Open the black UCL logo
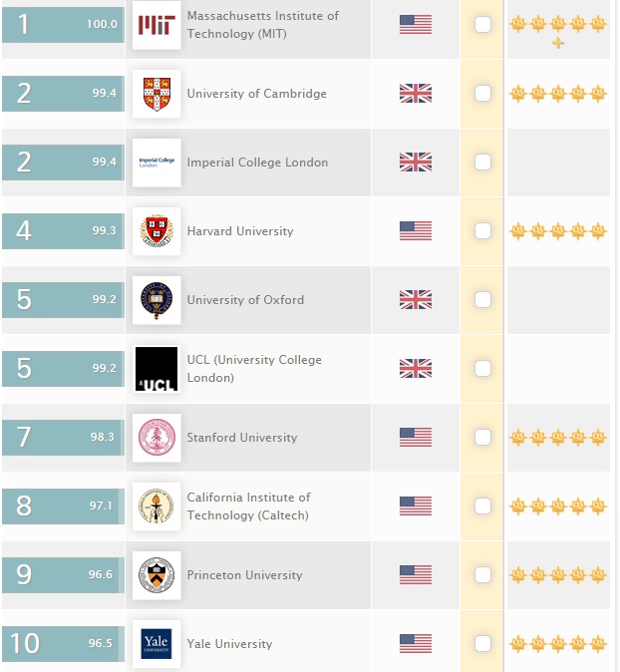The width and height of the screenshot is (620, 672). tap(156, 369)
